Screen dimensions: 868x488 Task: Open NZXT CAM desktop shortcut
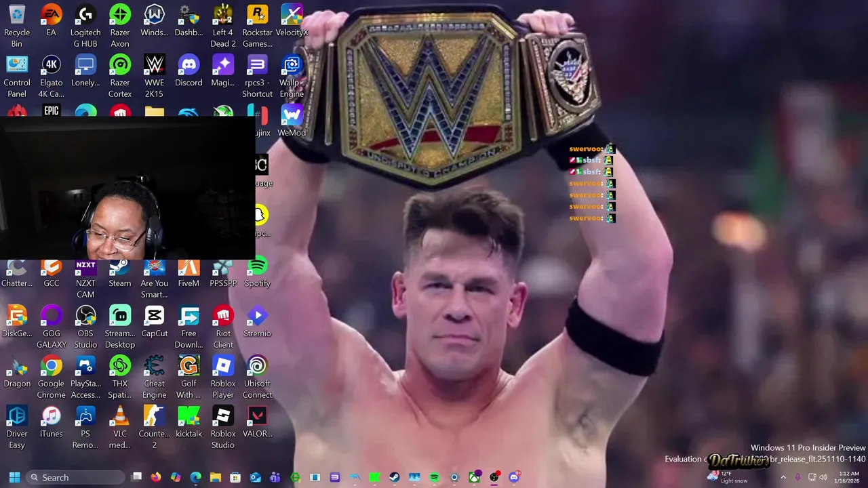pos(85,278)
